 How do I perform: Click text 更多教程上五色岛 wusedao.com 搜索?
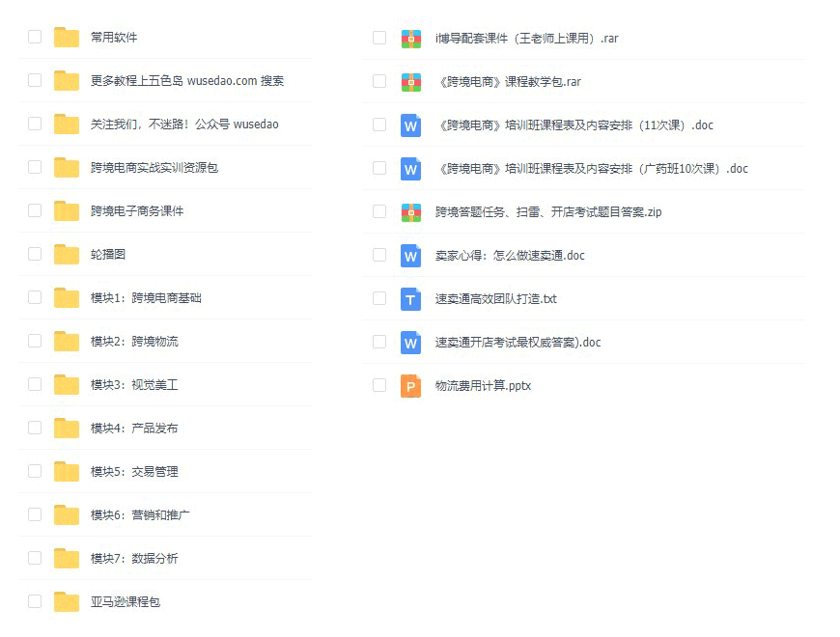pos(187,80)
